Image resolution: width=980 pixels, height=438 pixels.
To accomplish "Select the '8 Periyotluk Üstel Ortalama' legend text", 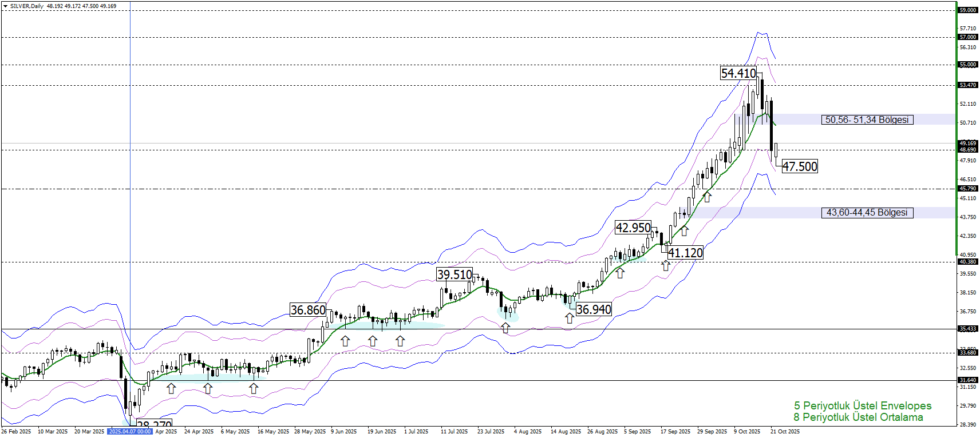I will [x=858, y=417].
